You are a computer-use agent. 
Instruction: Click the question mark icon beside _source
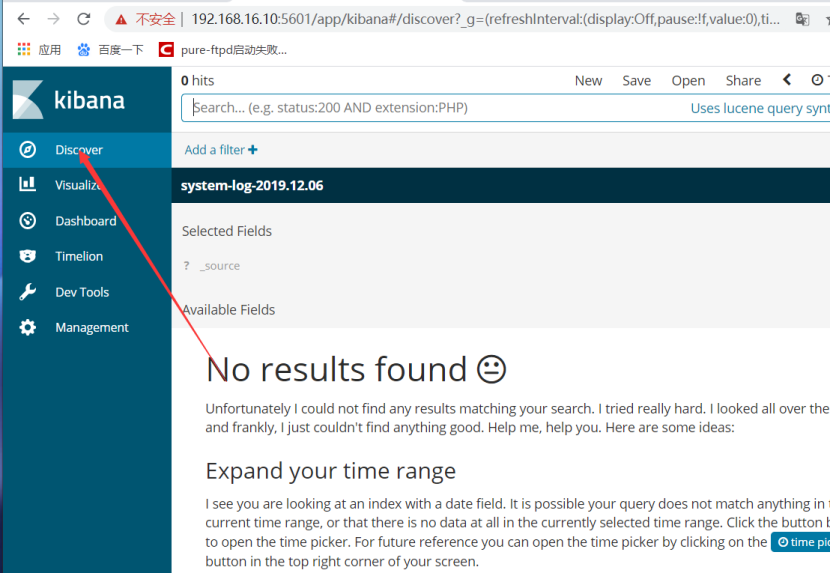pos(186,266)
